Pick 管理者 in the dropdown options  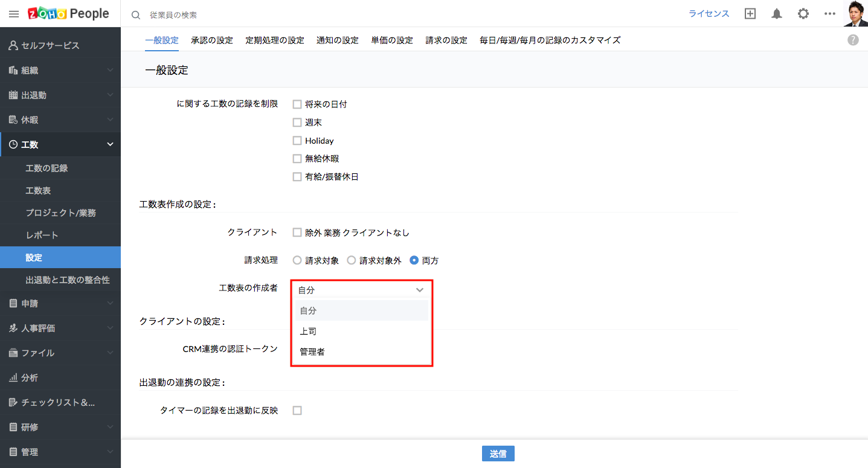pos(312,351)
